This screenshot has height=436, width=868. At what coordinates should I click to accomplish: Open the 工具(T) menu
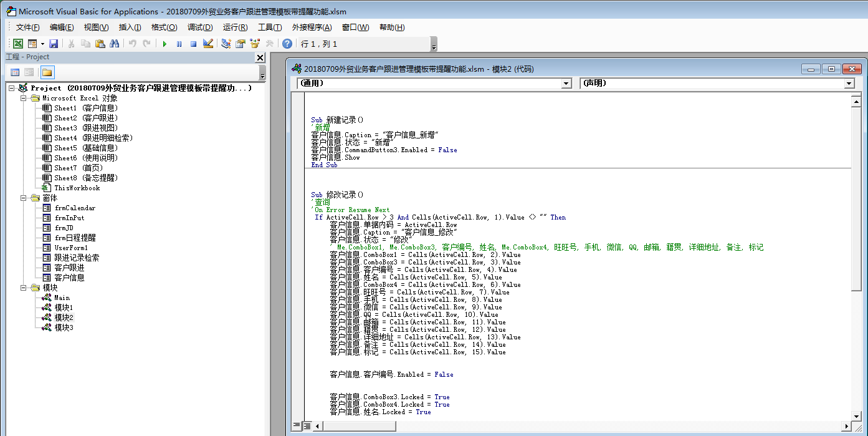270,27
